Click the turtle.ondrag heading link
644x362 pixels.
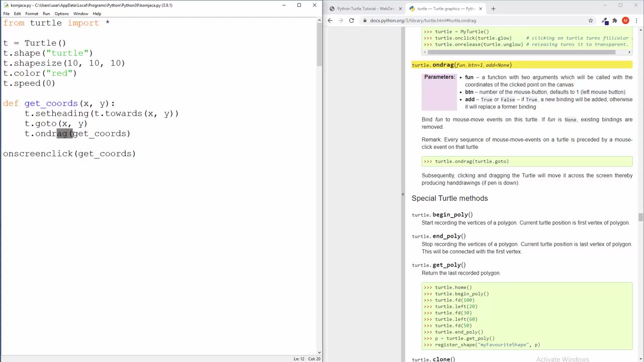[x=461, y=65]
